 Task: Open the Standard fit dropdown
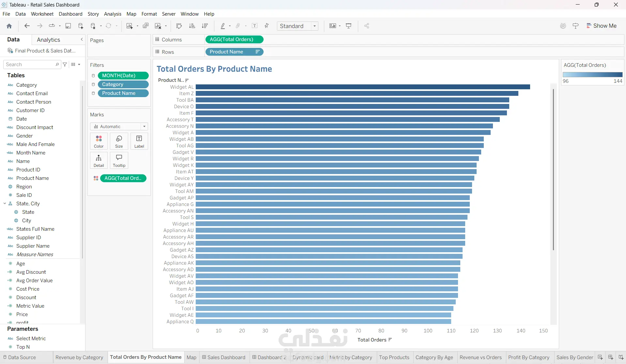(298, 26)
